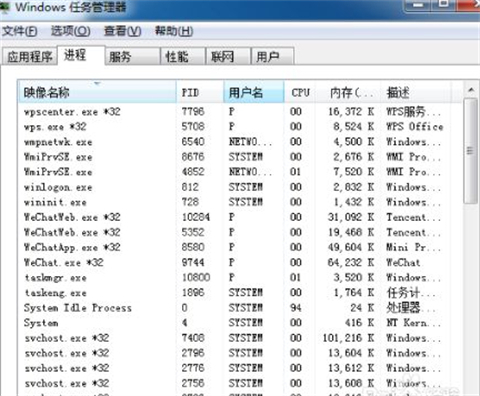Open the 帮助(H) menu
Viewport: 480px width, 396px height.
click(174, 31)
